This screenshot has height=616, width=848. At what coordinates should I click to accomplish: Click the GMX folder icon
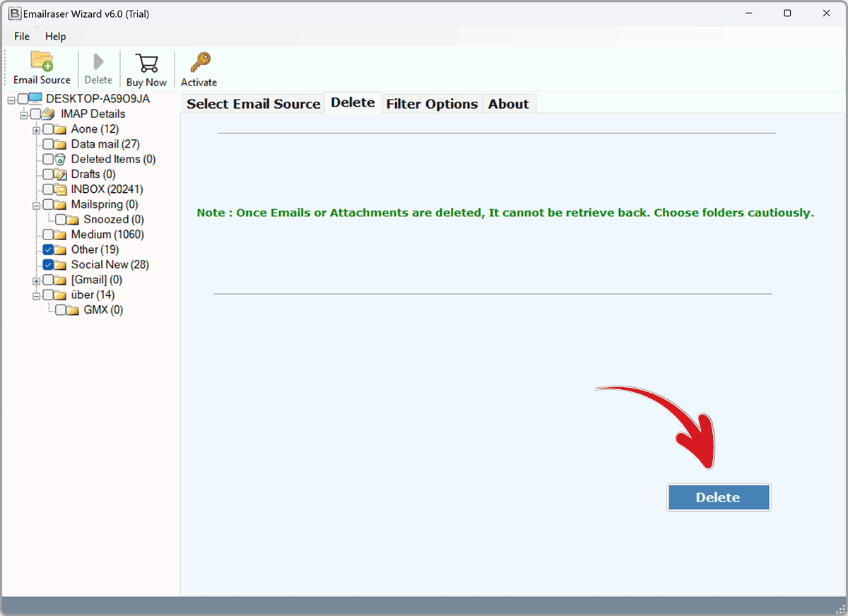73,310
